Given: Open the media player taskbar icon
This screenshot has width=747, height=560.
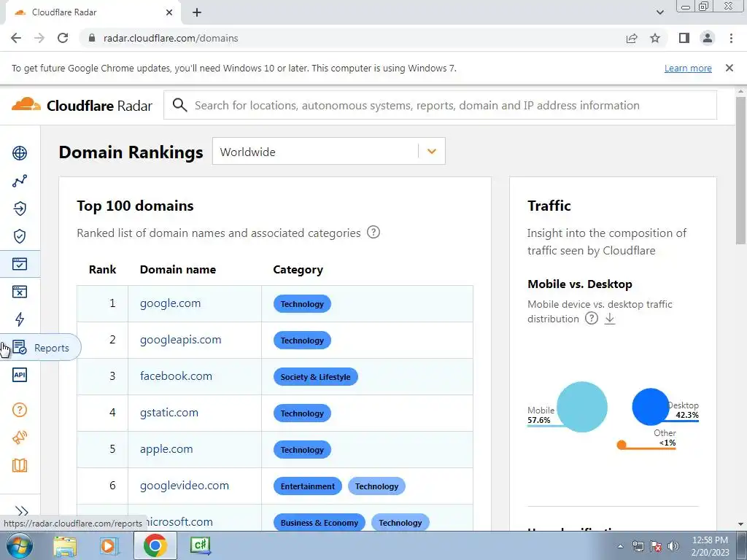Looking at the screenshot, I should click(x=109, y=545).
